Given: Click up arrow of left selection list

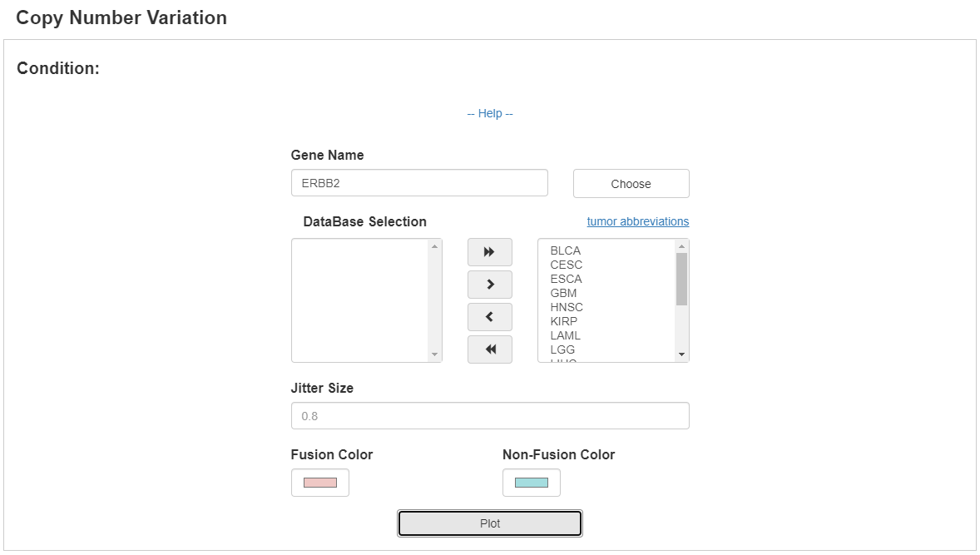Looking at the screenshot, I should (x=434, y=246).
